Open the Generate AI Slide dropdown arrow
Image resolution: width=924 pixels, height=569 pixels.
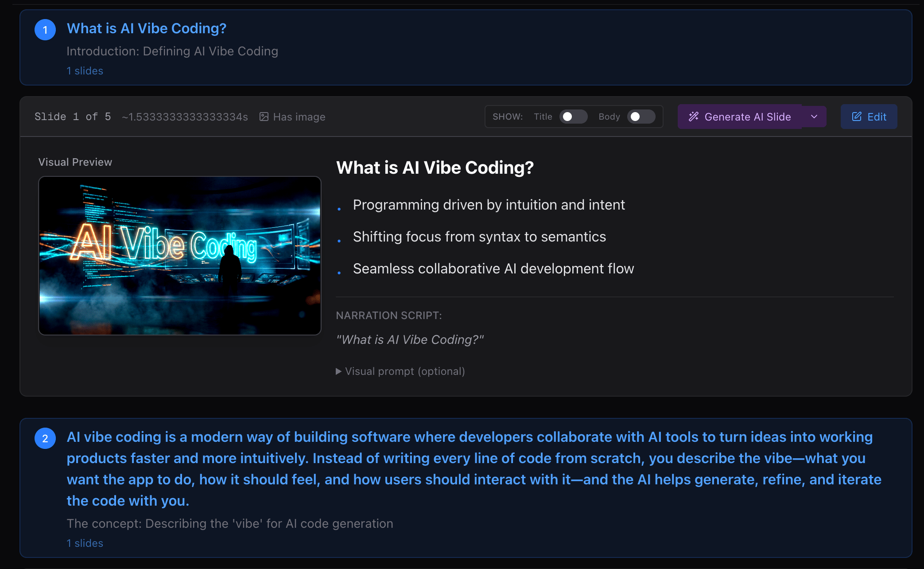click(814, 117)
